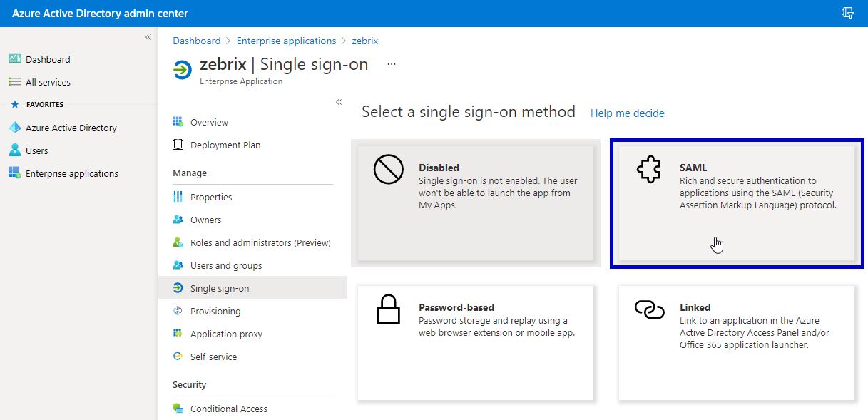Click the Disabled prohibition icon

tap(389, 170)
